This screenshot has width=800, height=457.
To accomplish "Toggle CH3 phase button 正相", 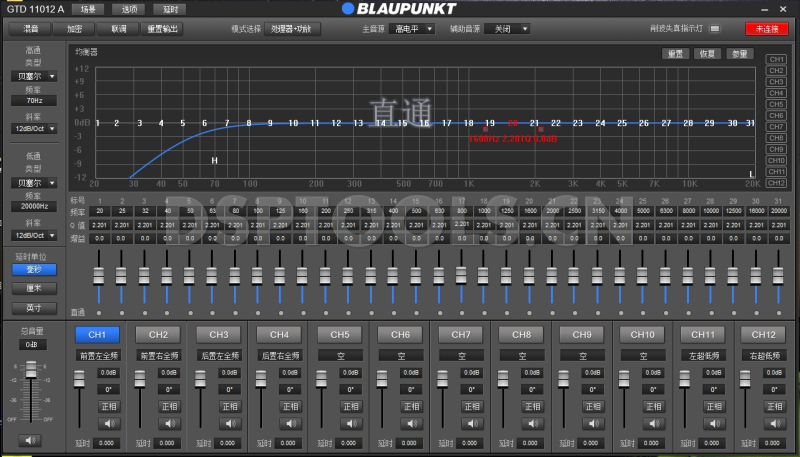I will coord(230,406).
